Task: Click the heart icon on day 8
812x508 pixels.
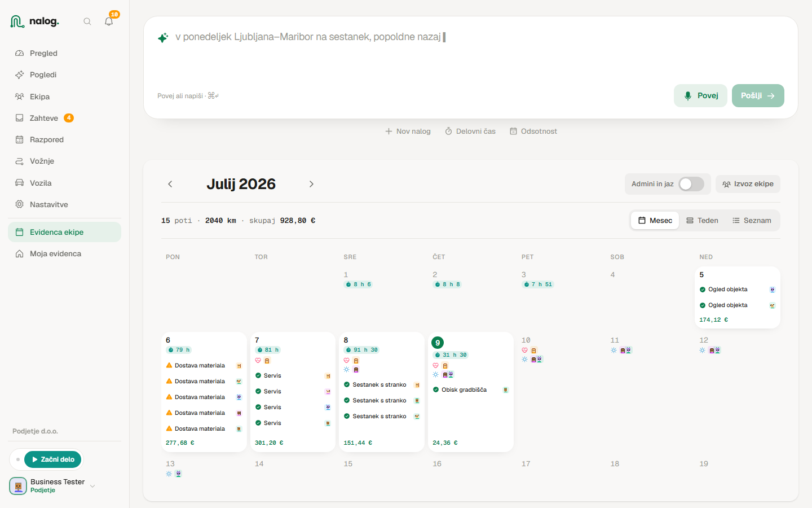Action: (x=347, y=361)
